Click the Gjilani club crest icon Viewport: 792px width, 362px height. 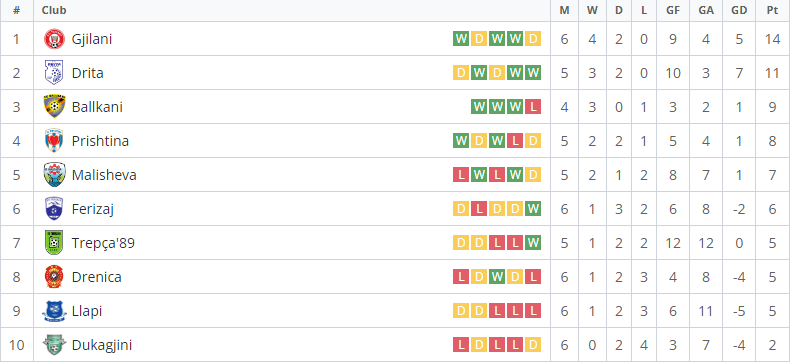(54, 39)
